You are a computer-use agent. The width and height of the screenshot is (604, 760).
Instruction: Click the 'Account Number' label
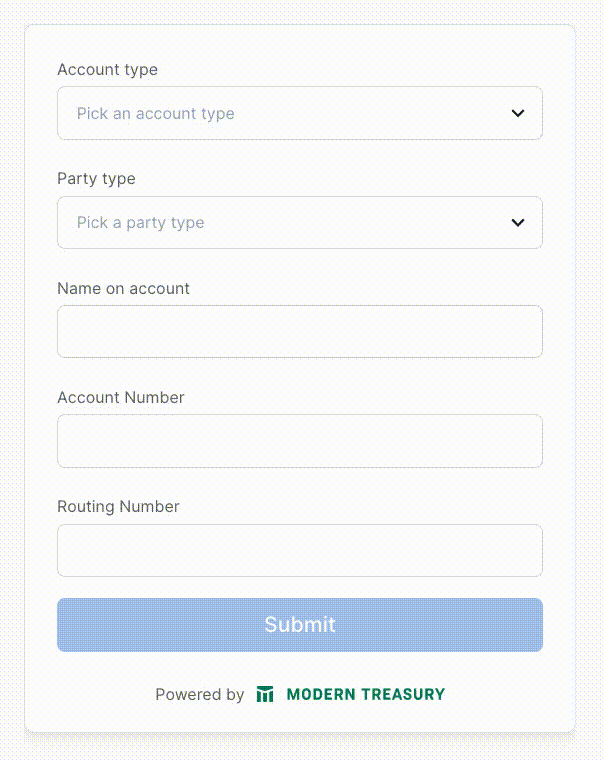pyautogui.click(x=121, y=397)
